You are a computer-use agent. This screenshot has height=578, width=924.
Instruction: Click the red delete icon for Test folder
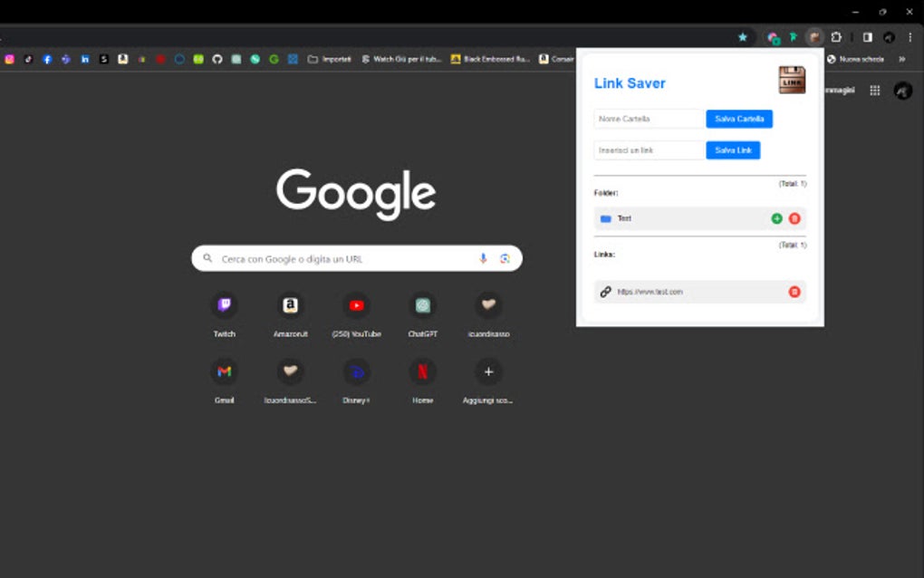tap(794, 218)
